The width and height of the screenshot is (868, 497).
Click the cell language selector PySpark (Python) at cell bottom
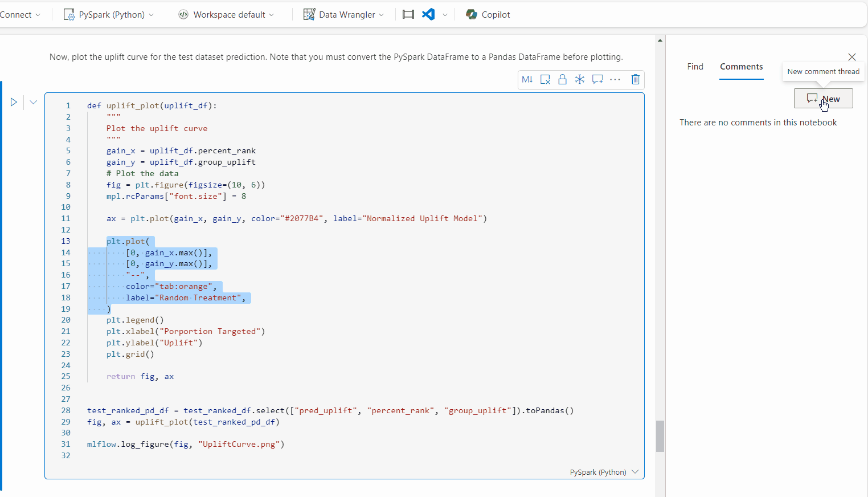(x=603, y=472)
